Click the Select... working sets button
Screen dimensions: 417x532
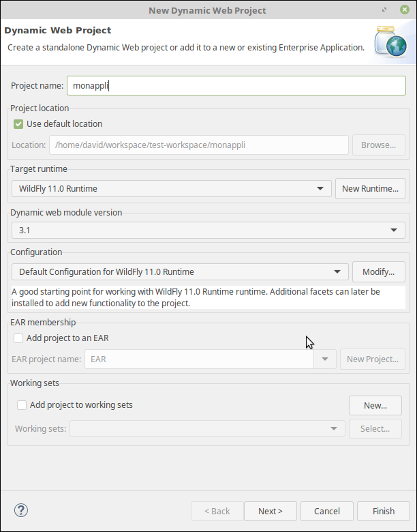pos(375,429)
